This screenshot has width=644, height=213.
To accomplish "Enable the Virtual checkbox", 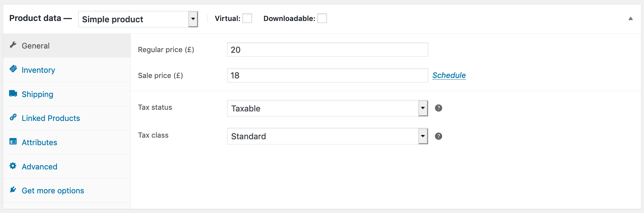I will pyautogui.click(x=247, y=18).
